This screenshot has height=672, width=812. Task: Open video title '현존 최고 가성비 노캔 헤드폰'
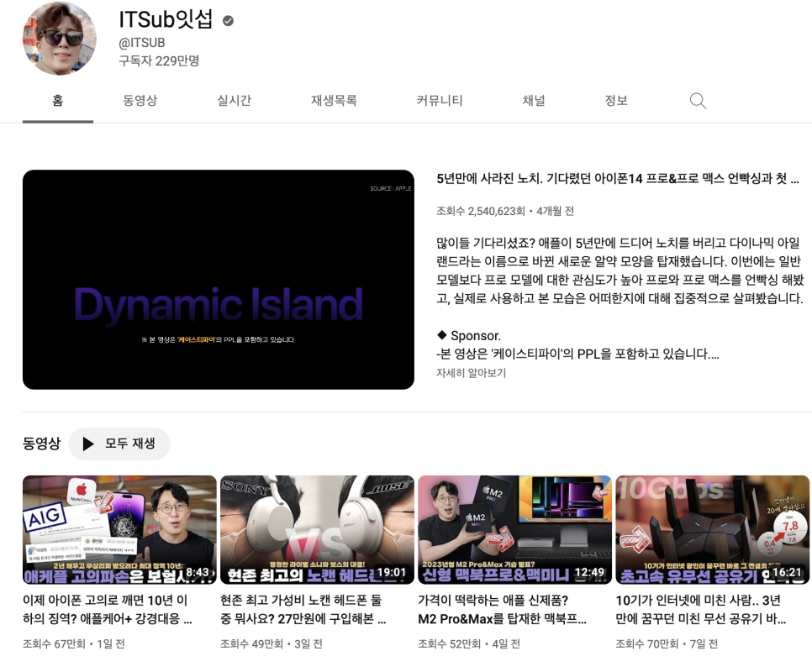(x=303, y=609)
